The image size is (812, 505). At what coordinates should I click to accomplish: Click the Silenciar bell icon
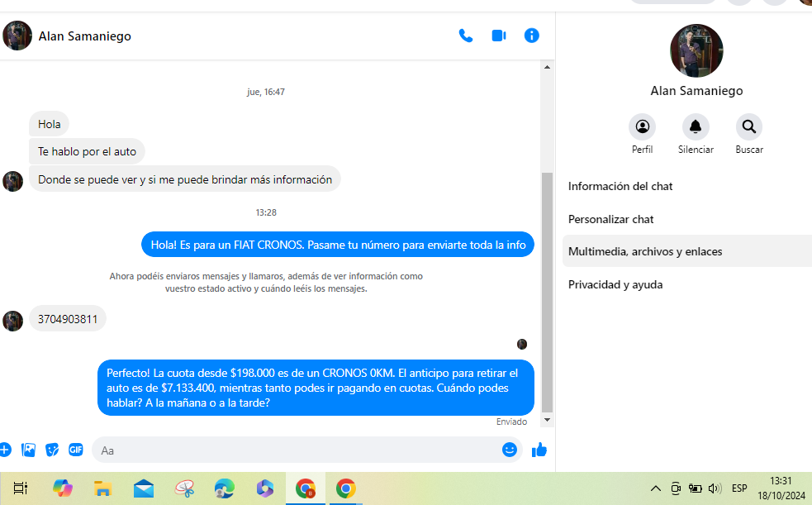click(696, 127)
